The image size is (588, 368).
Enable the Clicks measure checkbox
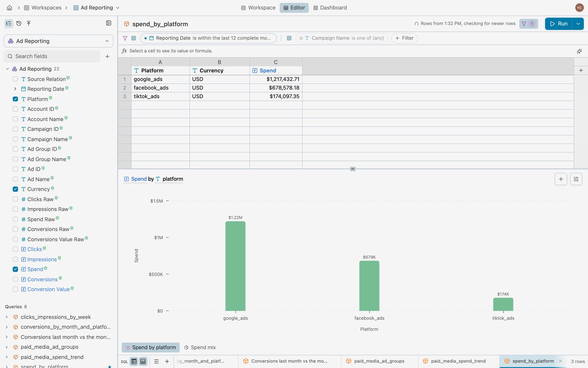coord(15,249)
